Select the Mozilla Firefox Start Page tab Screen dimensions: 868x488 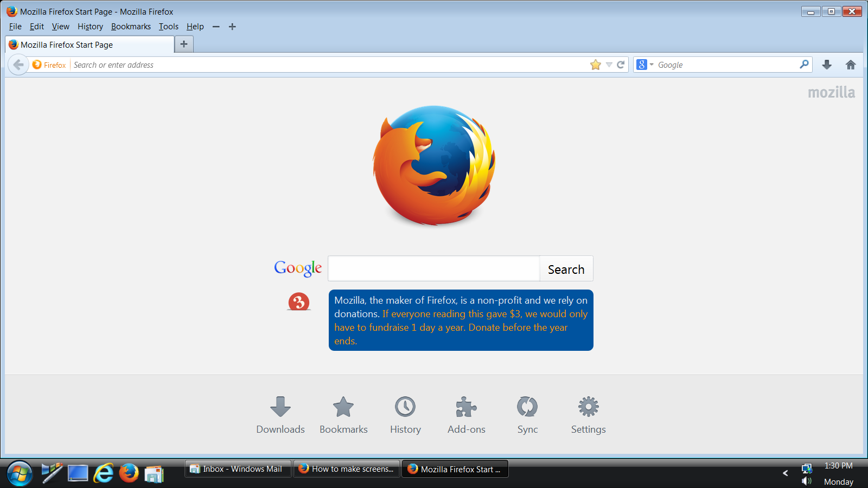click(x=90, y=44)
